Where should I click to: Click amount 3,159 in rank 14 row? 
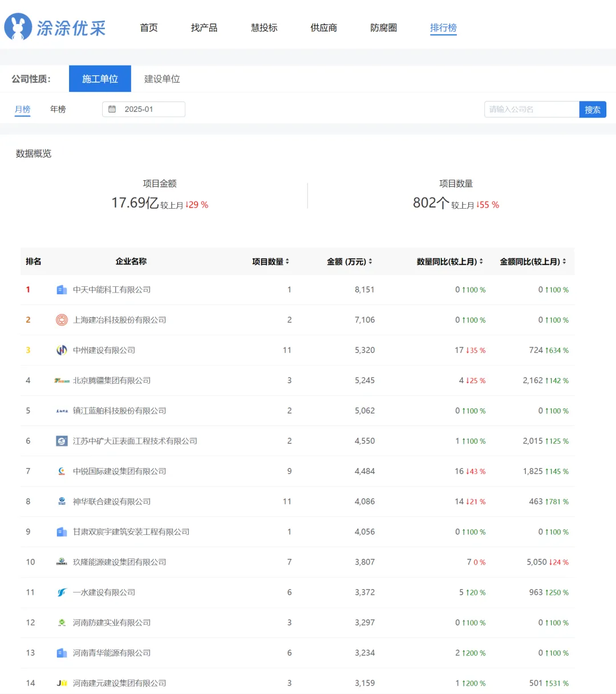(x=364, y=683)
